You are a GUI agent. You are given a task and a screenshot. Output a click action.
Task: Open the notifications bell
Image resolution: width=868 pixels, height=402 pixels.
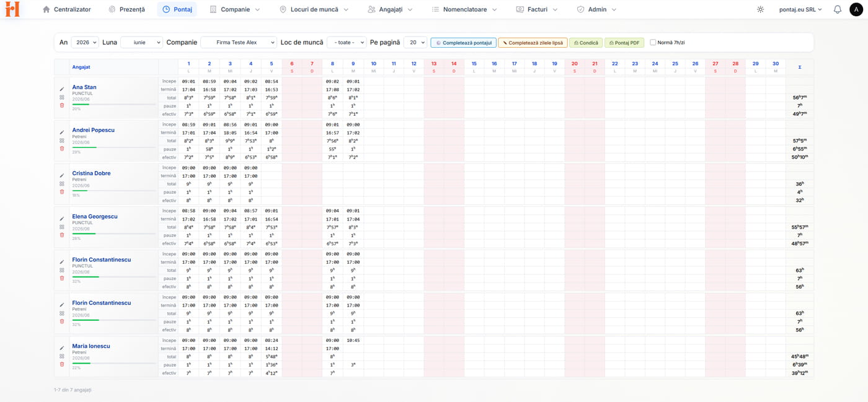point(838,9)
